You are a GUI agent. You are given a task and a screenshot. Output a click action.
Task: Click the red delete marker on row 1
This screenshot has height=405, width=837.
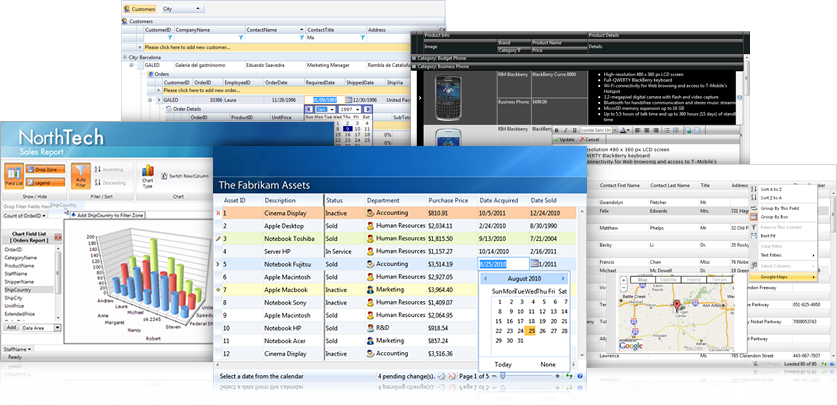pos(218,213)
